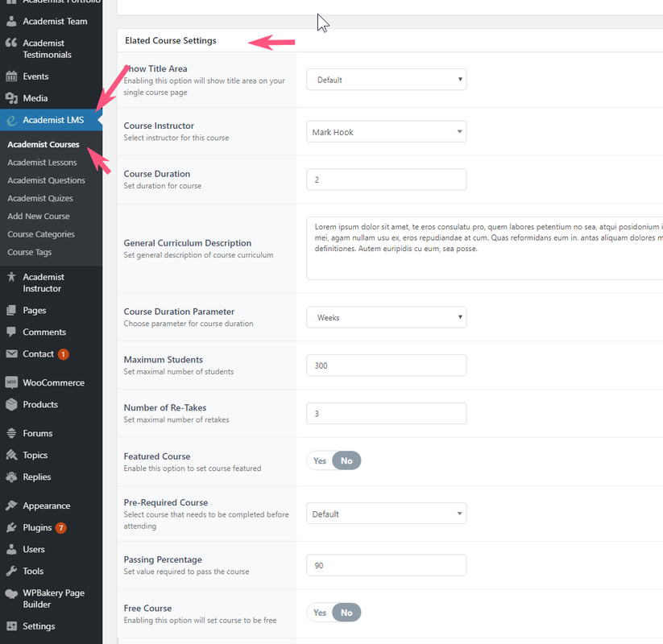Image resolution: width=663 pixels, height=644 pixels.
Task: Click the Appearance paintbrush icon
Action: coord(11,506)
